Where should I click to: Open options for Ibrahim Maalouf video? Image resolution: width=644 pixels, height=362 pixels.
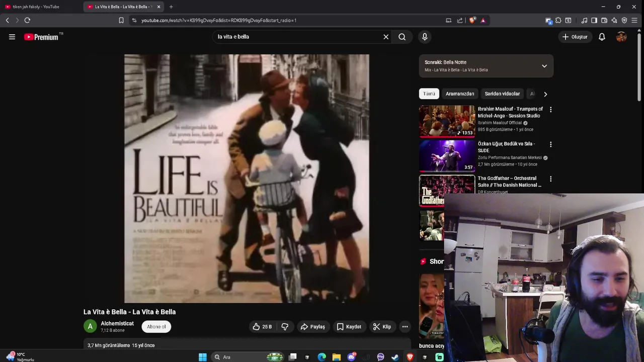click(x=550, y=110)
